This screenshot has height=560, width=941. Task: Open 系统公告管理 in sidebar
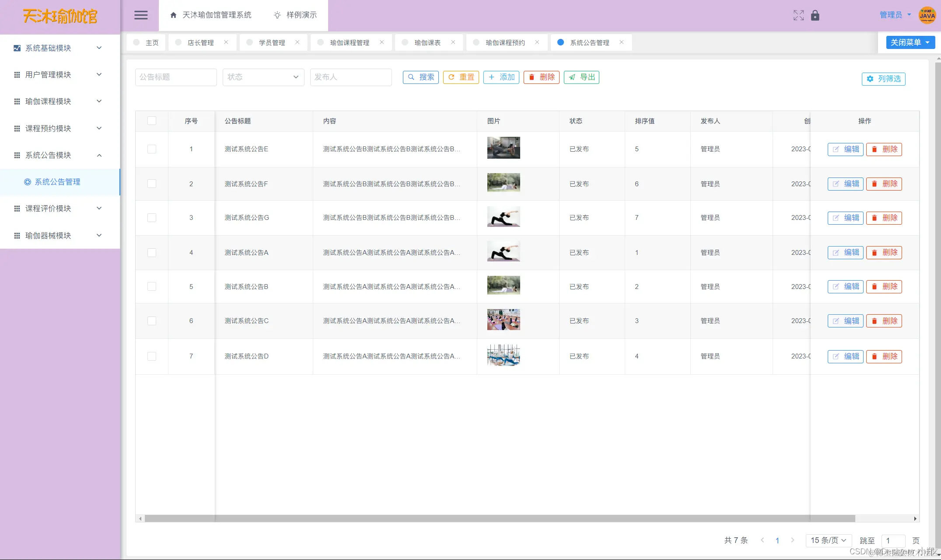57,182
